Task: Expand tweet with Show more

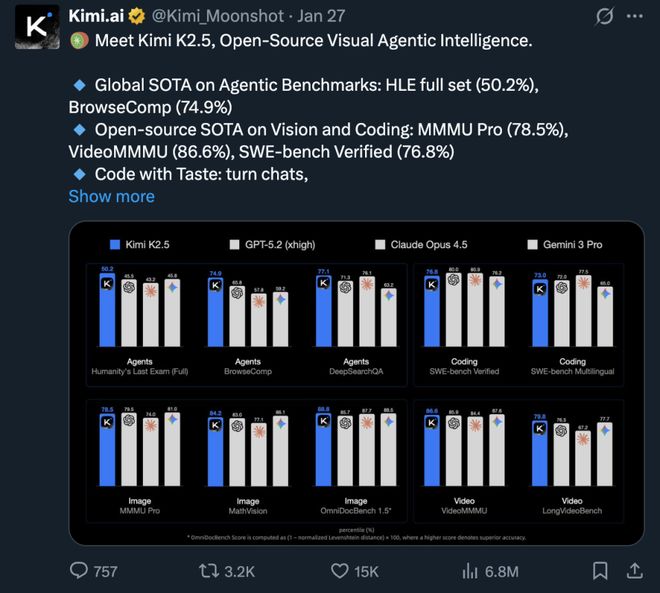Action: pyautogui.click(x=111, y=196)
